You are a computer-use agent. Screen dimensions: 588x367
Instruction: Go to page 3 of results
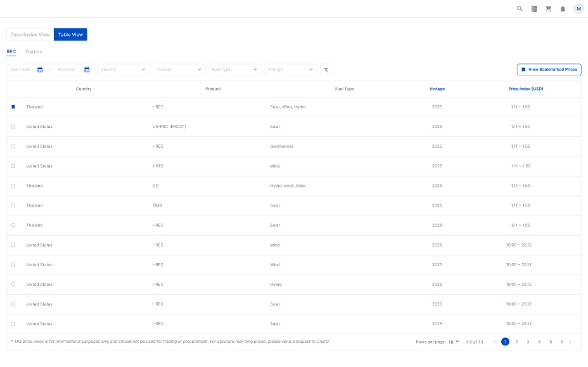528,342
